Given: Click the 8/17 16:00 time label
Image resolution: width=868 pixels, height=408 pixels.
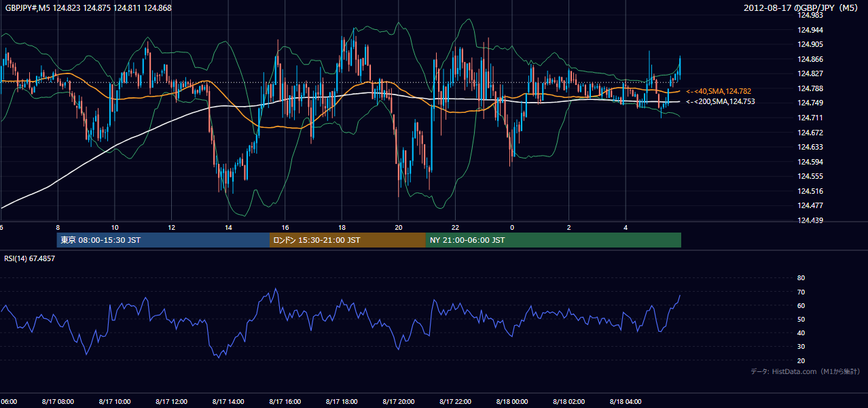Looking at the screenshot, I should coord(285,402).
